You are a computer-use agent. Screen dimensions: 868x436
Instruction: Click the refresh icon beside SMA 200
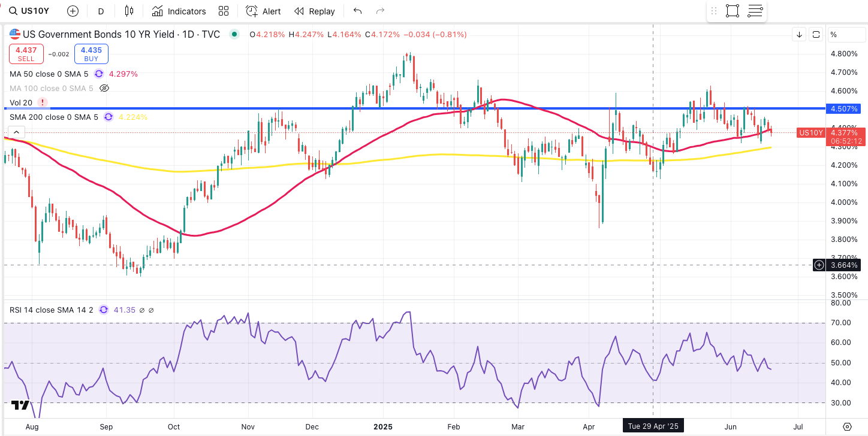pos(108,117)
